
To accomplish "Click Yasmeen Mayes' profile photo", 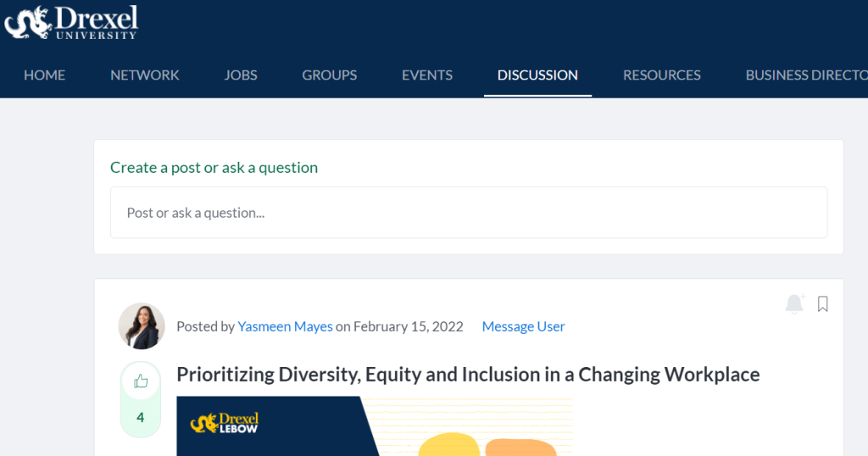I will coord(142,326).
